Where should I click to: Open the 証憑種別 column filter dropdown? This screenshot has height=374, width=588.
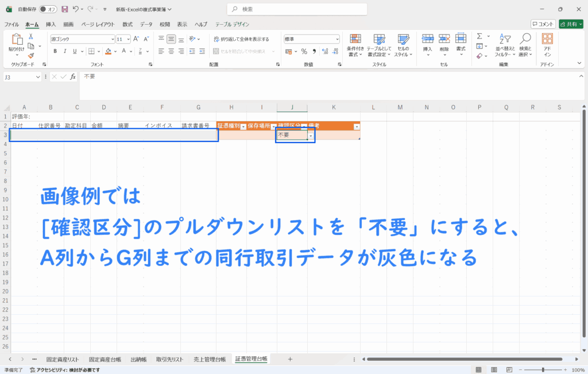pyautogui.click(x=243, y=126)
